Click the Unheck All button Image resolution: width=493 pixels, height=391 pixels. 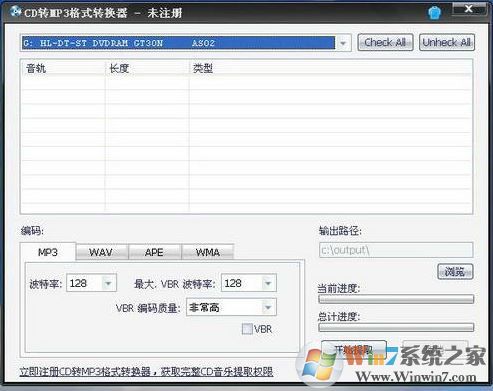[x=447, y=42]
